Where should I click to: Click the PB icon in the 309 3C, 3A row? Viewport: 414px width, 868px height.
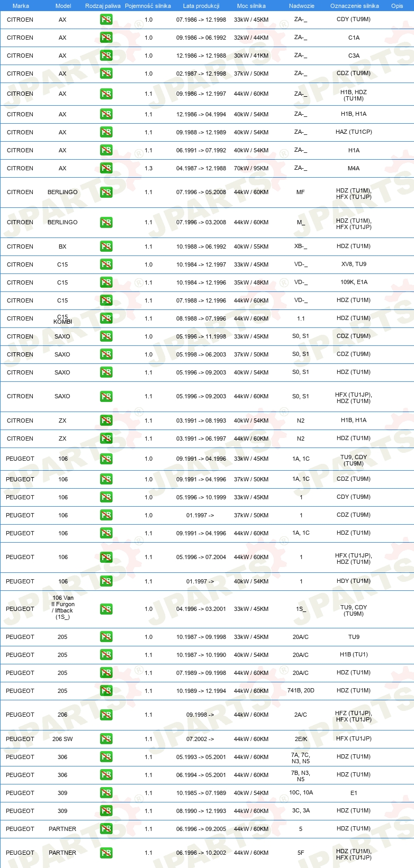[x=106, y=811]
